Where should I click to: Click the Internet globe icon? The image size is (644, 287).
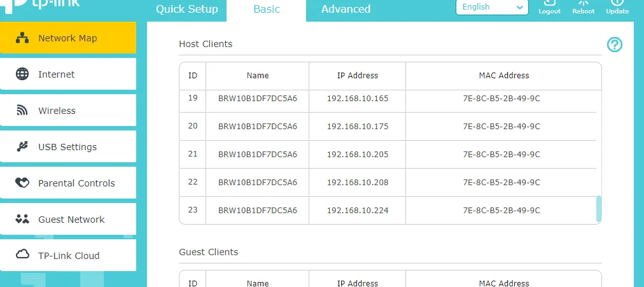(22, 74)
